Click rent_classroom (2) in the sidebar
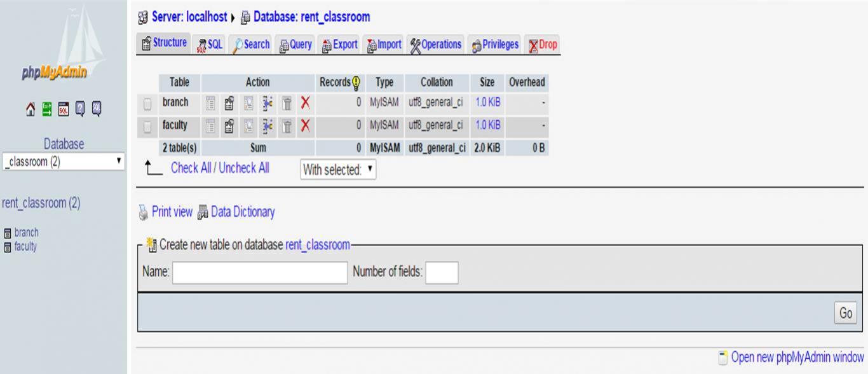This screenshot has height=374, width=868. pos(41,204)
